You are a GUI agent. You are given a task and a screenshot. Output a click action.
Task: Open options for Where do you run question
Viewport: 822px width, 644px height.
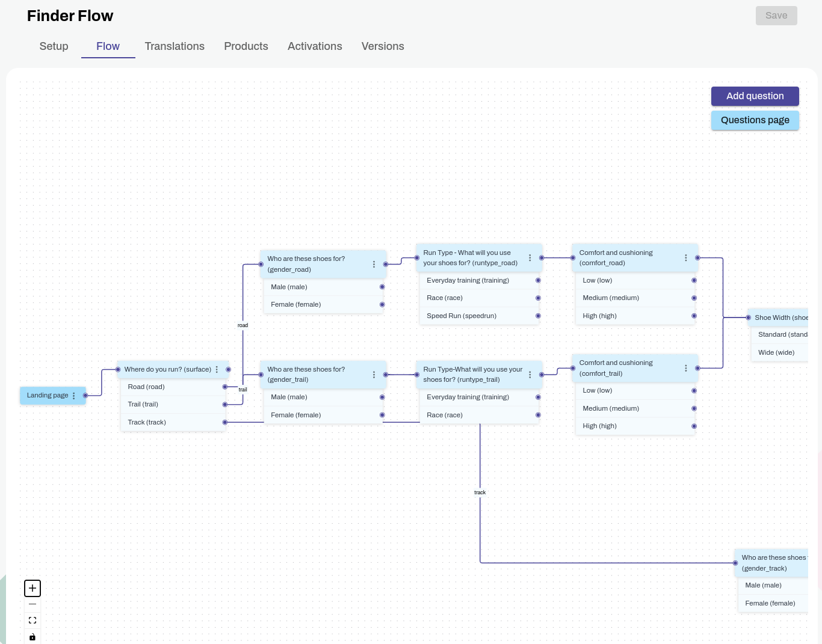click(217, 370)
